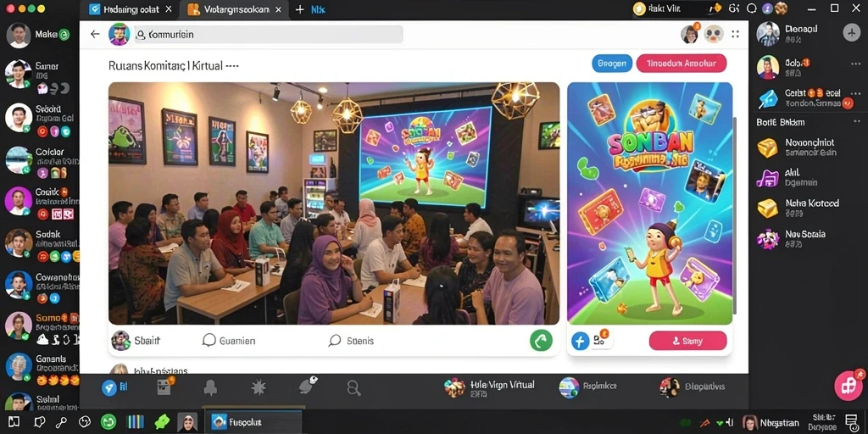This screenshot has width=868, height=434.
Task: Close the Viotargrnsookam tab
Action: [x=278, y=9]
